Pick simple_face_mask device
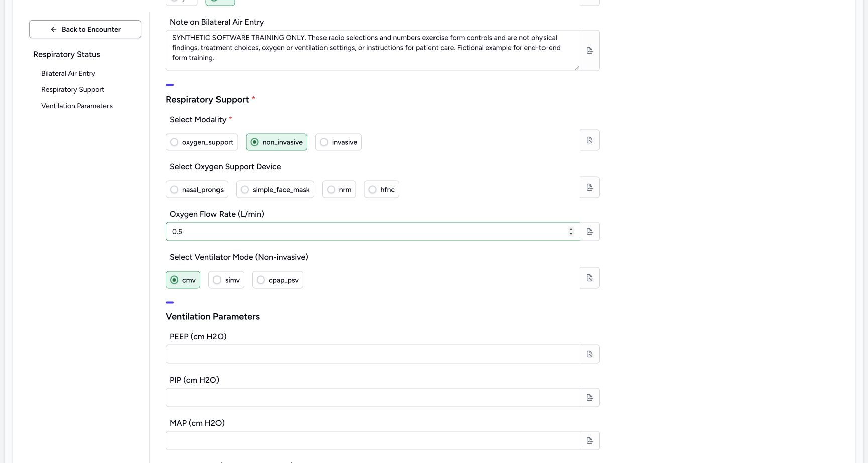The height and width of the screenshot is (463, 868). click(x=275, y=190)
